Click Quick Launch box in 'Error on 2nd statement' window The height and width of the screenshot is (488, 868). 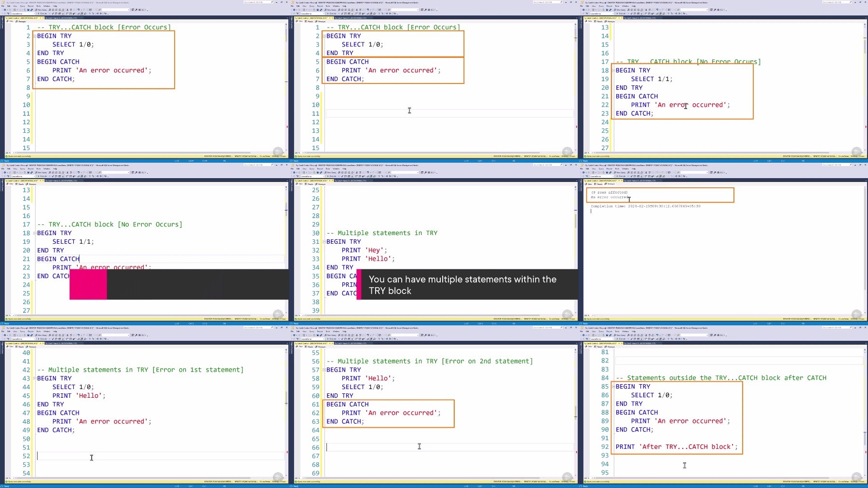547,327
